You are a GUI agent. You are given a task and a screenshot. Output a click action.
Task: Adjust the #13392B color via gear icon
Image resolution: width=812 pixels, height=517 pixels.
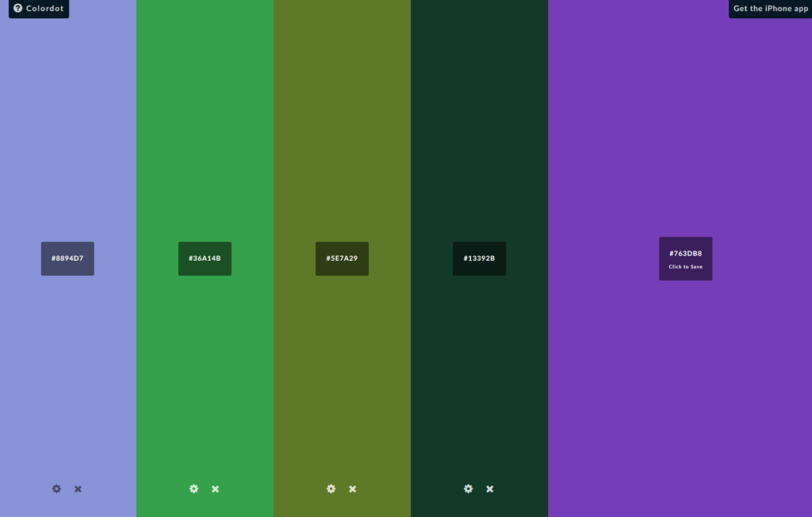tap(468, 488)
